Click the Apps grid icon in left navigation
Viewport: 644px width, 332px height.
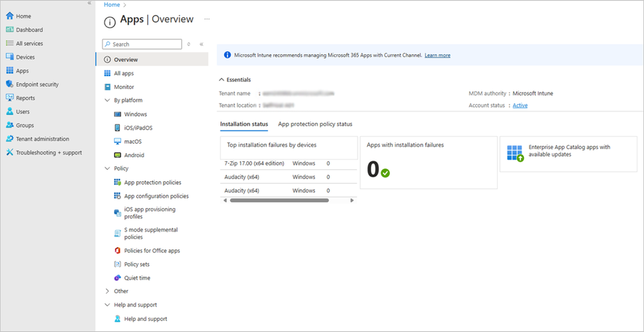point(10,71)
